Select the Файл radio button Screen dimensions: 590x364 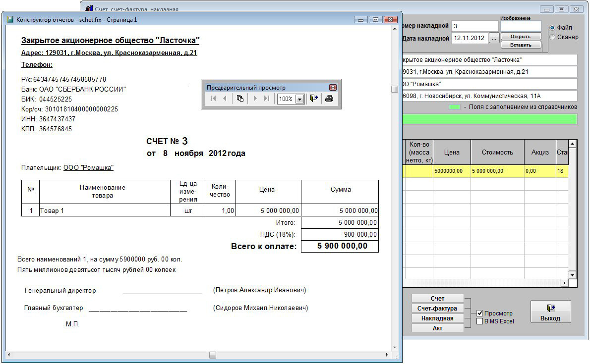point(552,28)
